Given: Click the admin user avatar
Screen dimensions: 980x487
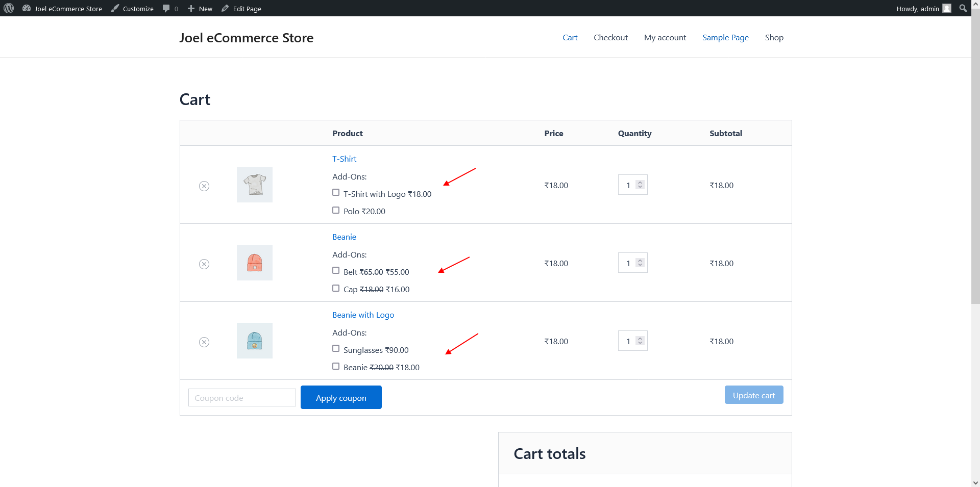Looking at the screenshot, I should tap(947, 9).
